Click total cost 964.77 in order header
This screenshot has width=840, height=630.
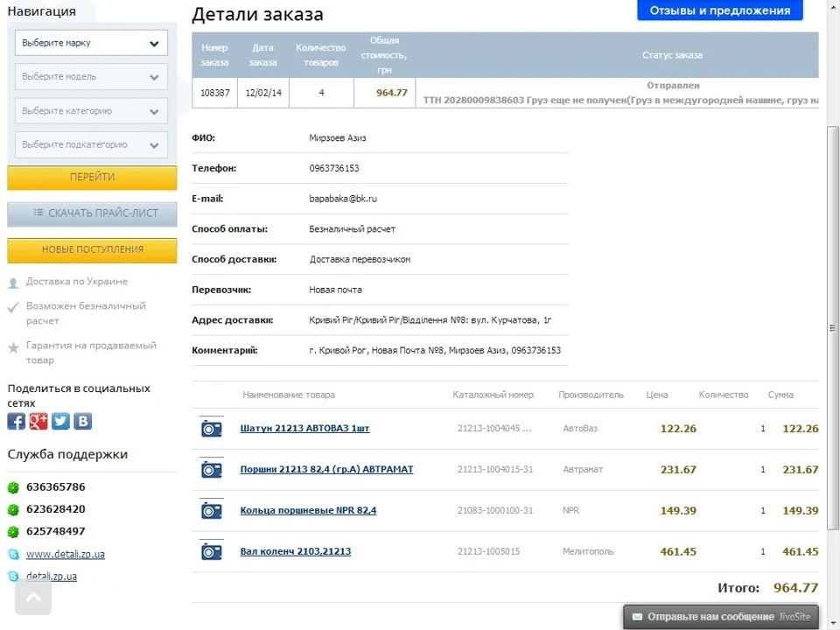(x=392, y=93)
